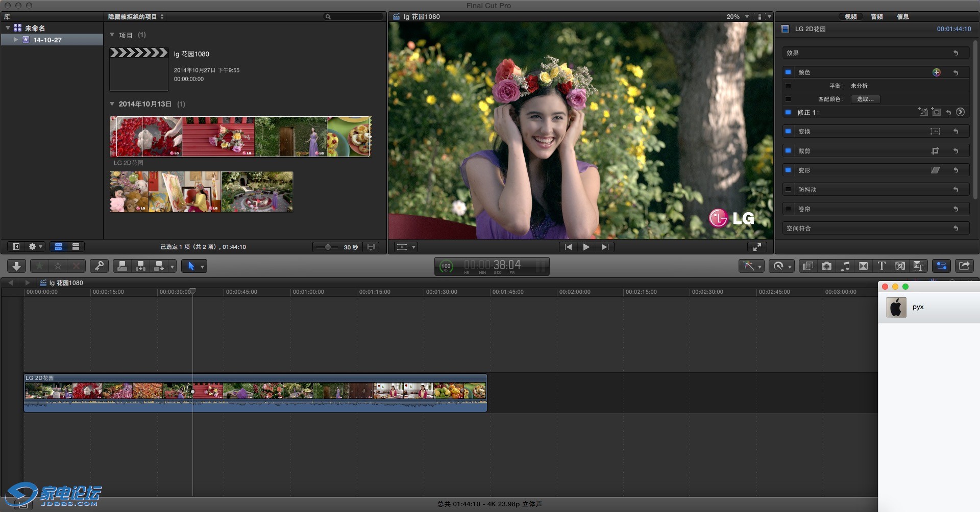
Task: Enable the 卷帘 rolling shutter checkbox
Action: 788,209
